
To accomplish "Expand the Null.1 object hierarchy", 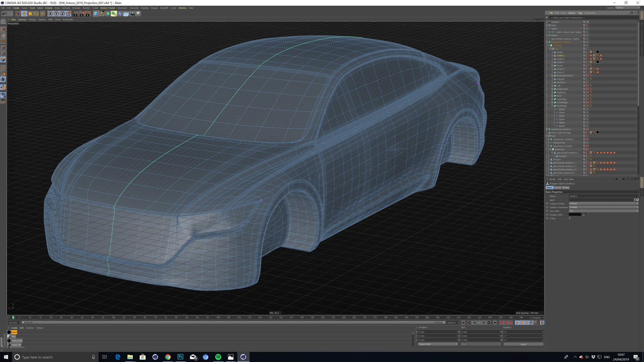I will point(547,25).
